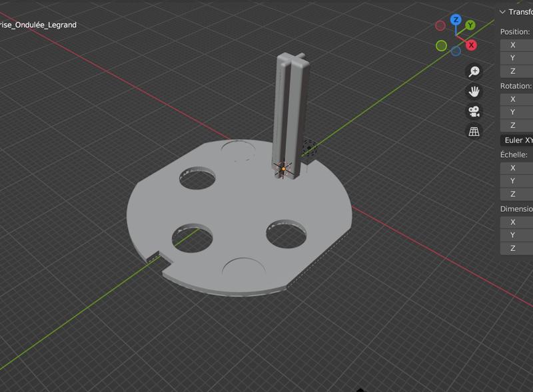Select the Échelle X field
The width and height of the screenshot is (533, 392).
pyautogui.click(x=517, y=168)
